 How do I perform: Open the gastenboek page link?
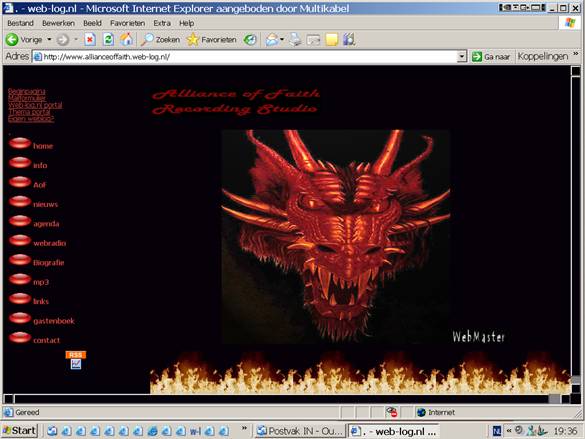click(x=54, y=321)
